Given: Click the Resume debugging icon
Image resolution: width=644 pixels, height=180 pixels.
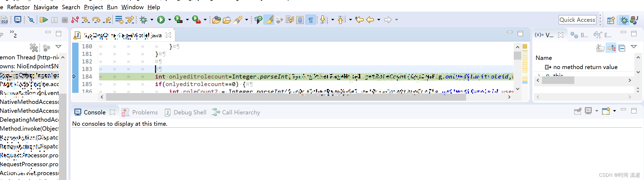Looking at the screenshot, I should (x=44, y=20).
